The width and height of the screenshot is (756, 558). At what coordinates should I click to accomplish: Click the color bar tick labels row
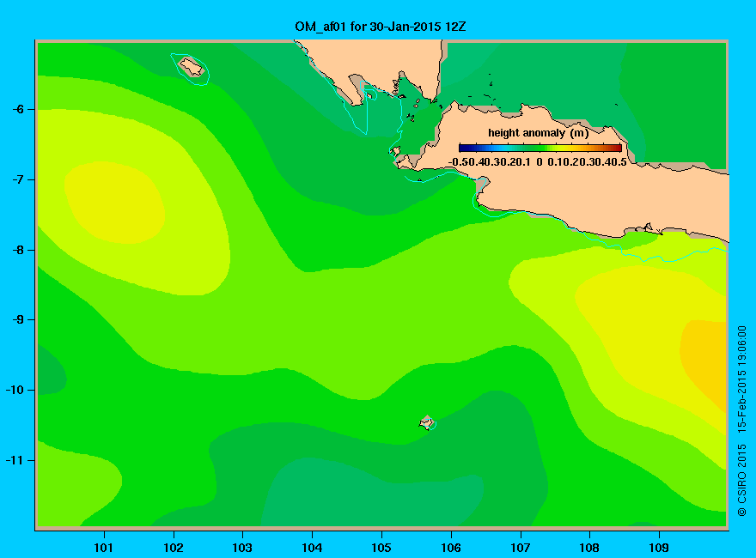[x=538, y=162]
